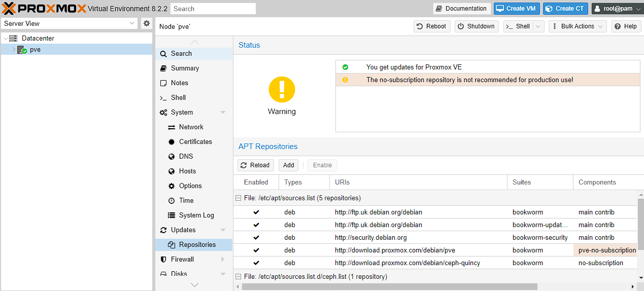Select the pve node in tree
This screenshot has width=644, height=291.
coord(35,50)
